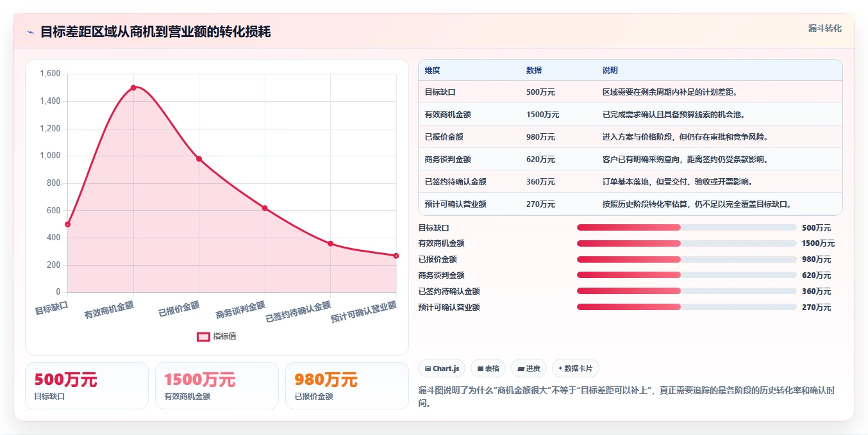Click the 目标缺口 progress bar
This screenshot has height=435, width=868.
point(687,227)
